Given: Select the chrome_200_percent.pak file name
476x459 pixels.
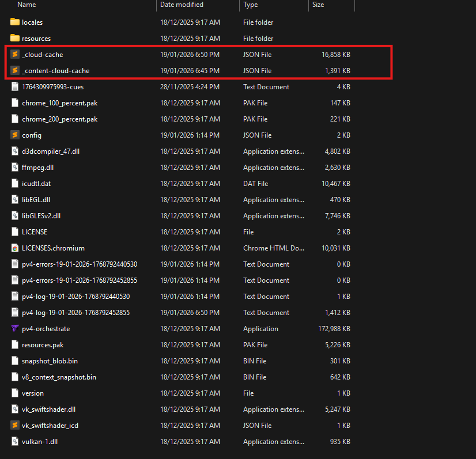Looking at the screenshot, I should pyautogui.click(x=59, y=119).
